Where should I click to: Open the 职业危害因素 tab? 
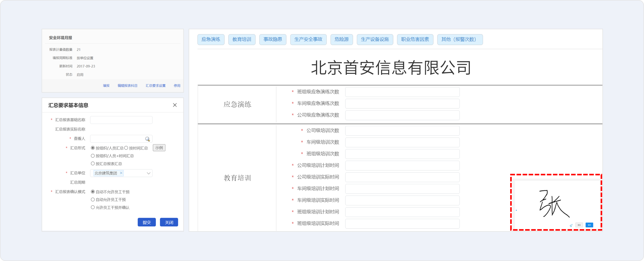415,39
